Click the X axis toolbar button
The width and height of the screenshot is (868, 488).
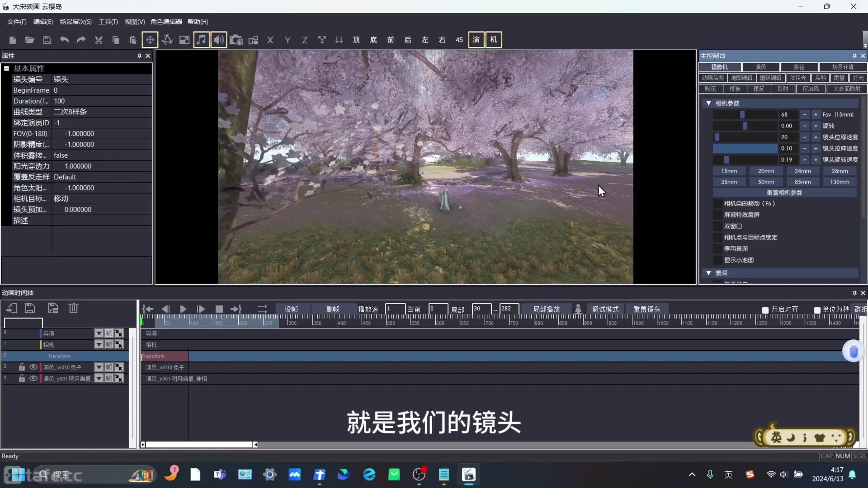pos(270,40)
